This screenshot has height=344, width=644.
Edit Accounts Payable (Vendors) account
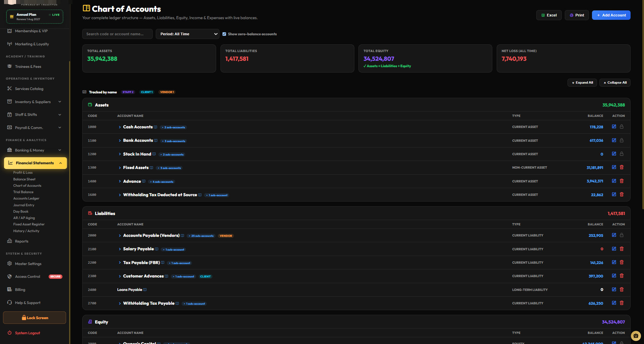pyautogui.click(x=614, y=235)
